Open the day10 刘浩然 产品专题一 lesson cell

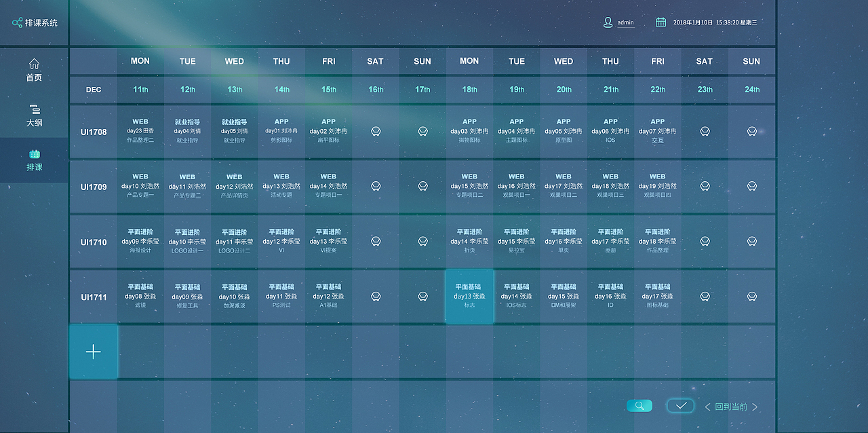tap(140, 186)
